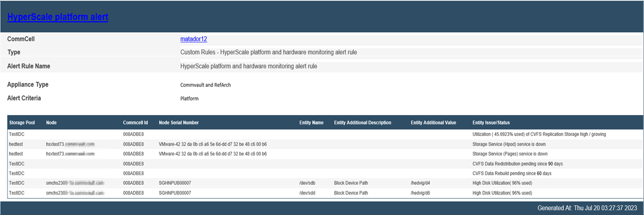Select the CVFS Data Rebuild pending status
The height and width of the screenshot is (215, 644).
tap(511, 174)
